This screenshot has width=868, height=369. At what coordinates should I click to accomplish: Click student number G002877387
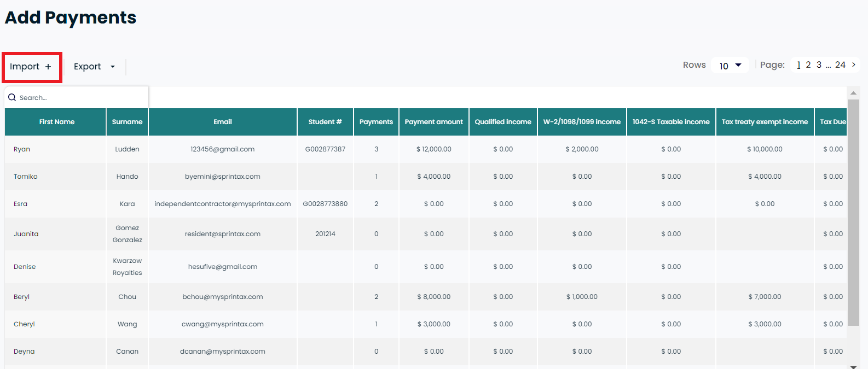325,149
